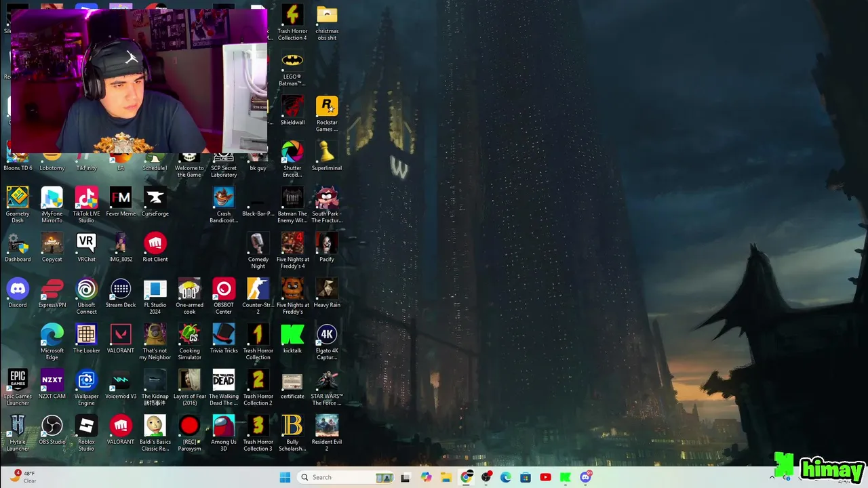Open OBSBOT Center from the desktop
The height and width of the screenshot is (488, 868).
224,296
